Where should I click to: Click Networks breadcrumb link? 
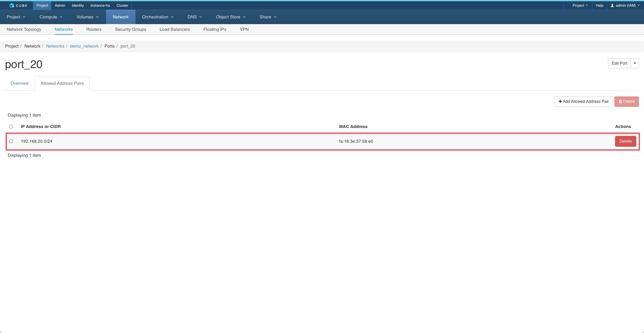point(55,46)
